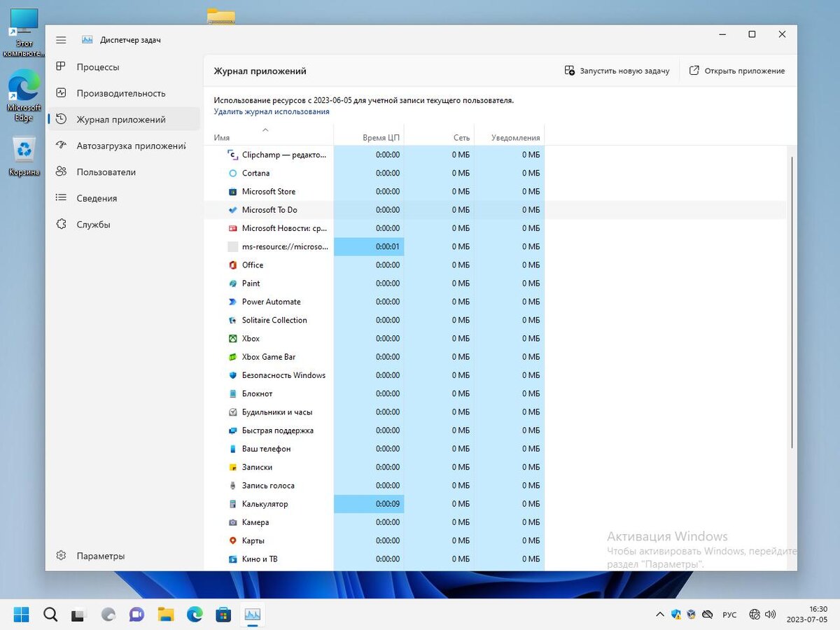This screenshot has height=630, width=840.
Task: Click the Безопасность Windows shield icon
Action: coord(233,375)
